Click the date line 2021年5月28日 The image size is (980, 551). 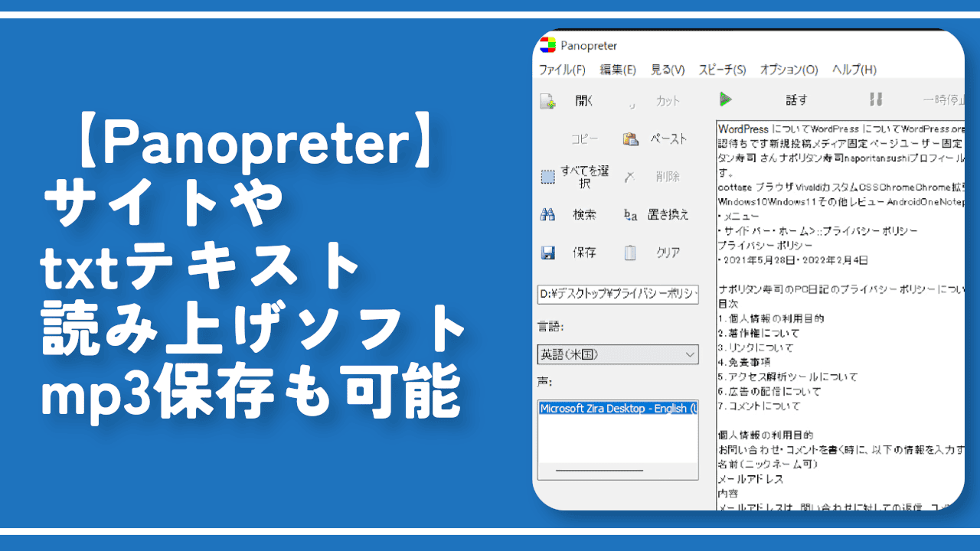[792, 260]
